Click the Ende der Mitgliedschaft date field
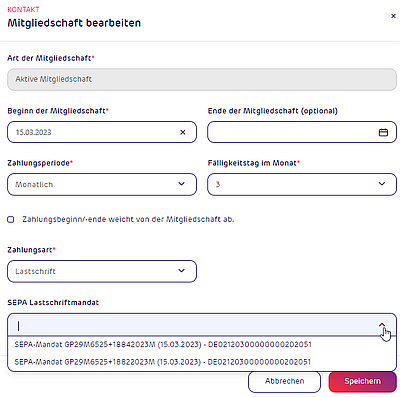The height and width of the screenshot is (397, 400). 302,132
